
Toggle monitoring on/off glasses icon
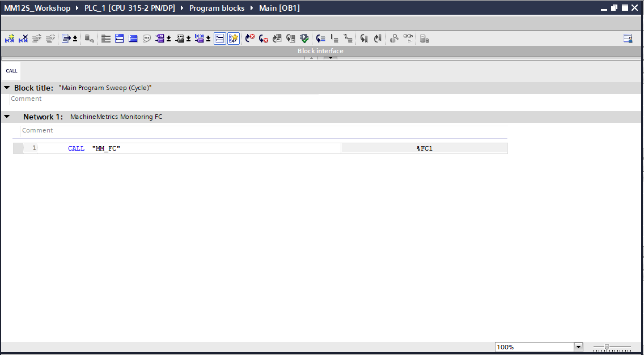pos(408,39)
